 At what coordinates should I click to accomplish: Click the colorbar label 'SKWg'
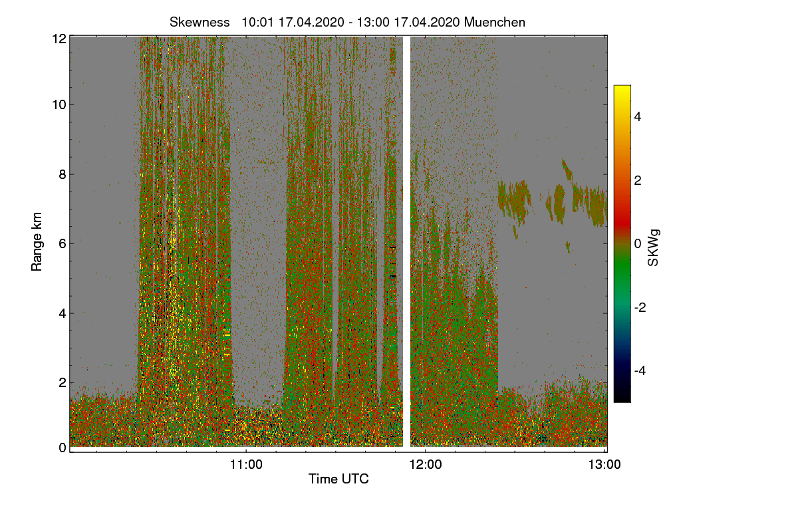tap(654, 247)
